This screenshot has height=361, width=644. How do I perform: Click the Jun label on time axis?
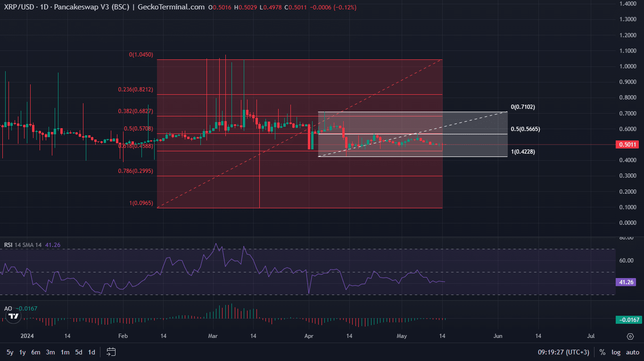click(x=498, y=336)
